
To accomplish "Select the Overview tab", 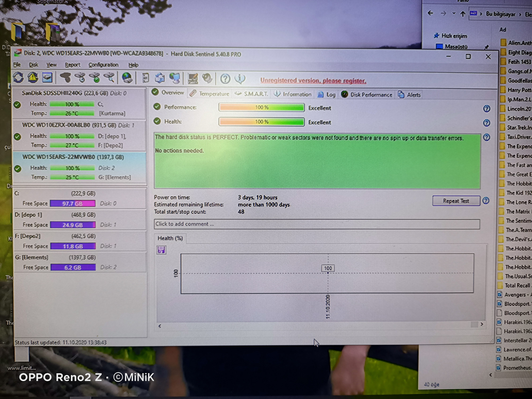I will click(168, 92).
